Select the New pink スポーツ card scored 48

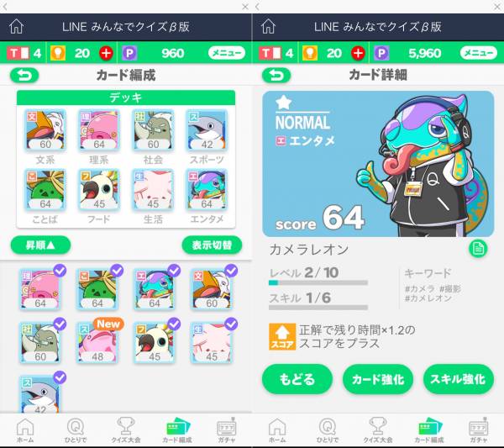[97, 342]
